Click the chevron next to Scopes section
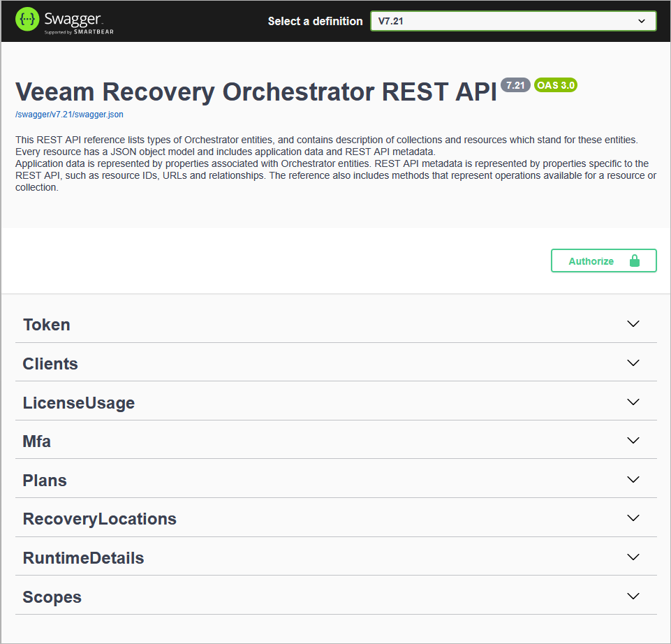Image resolution: width=671 pixels, height=644 pixels. [633, 596]
